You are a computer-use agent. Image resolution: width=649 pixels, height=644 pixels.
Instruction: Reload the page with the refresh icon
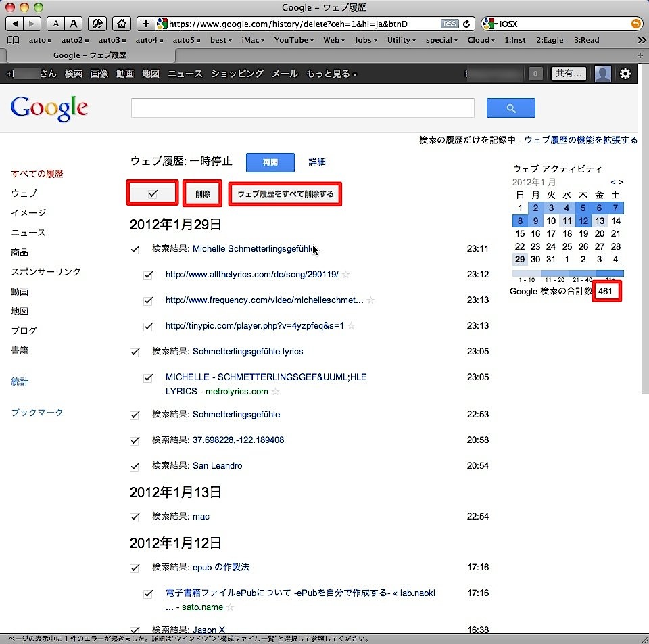(x=466, y=24)
